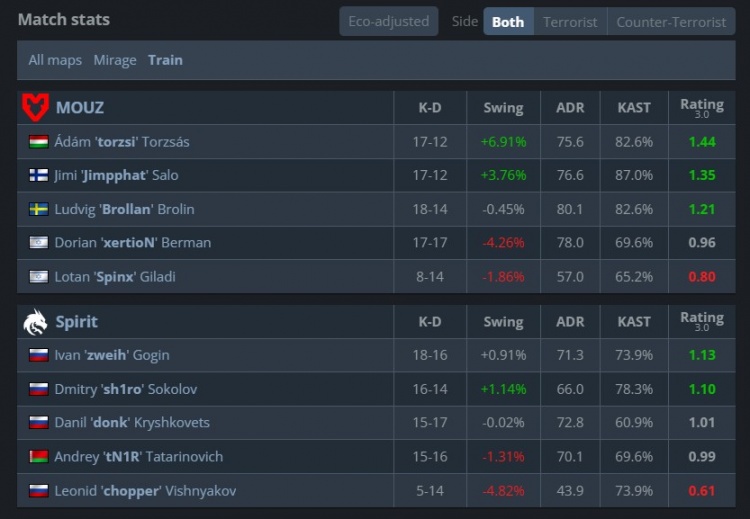Open Danil 'donk' Kryshkovets player link
Image resolution: width=750 pixels, height=519 pixels.
132,423
